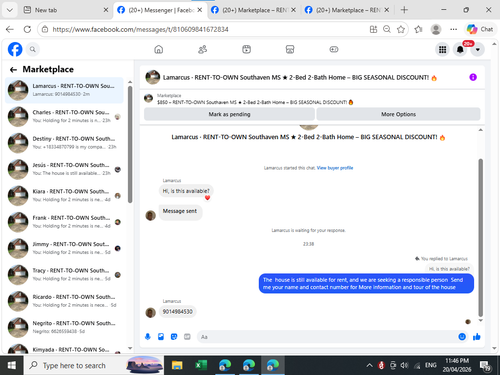
Task: Open File Explorer from taskbar
Action: tap(177, 365)
